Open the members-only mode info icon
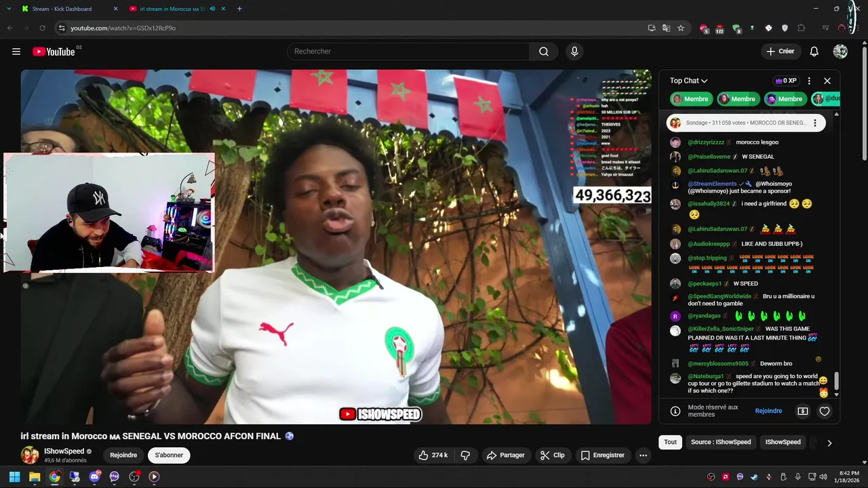Image resolution: width=868 pixels, height=488 pixels. (675, 411)
